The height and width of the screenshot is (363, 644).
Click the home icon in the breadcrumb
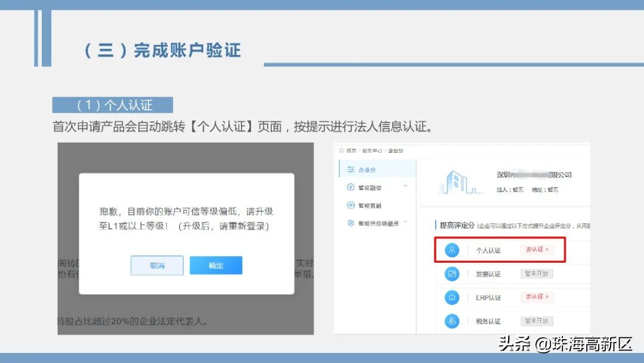click(340, 150)
